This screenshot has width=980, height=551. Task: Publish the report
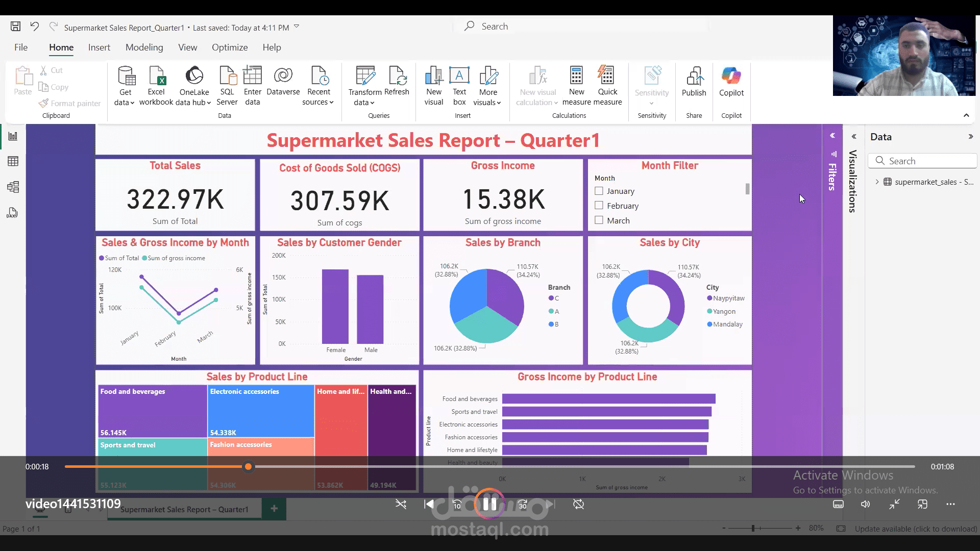694,82
